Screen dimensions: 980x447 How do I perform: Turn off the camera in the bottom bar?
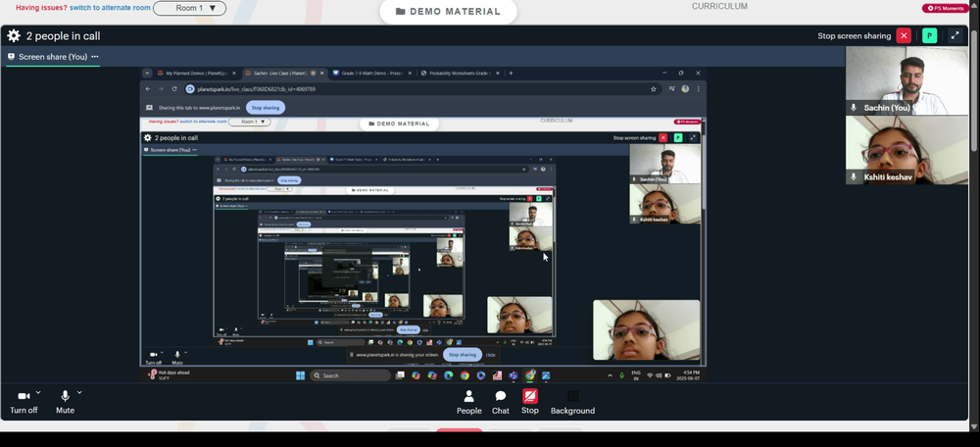(x=24, y=401)
